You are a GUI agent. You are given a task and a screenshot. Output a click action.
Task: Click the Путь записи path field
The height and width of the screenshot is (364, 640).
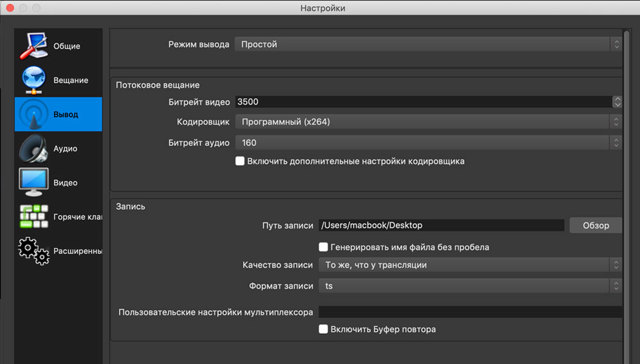(441, 225)
